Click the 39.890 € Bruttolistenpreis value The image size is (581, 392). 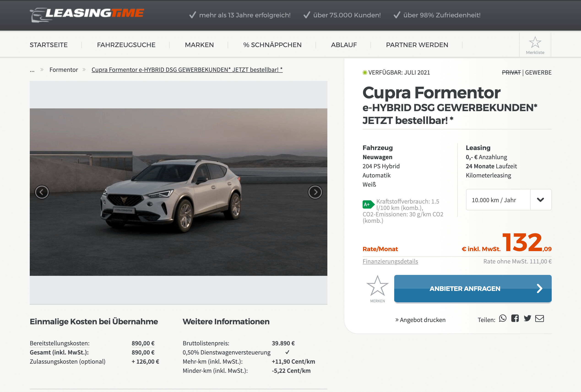click(x=283, y=343)
